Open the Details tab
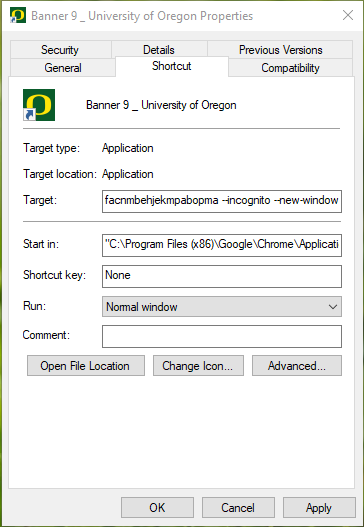The height and width of the screenshot is (527, 364). coord(159,50)
